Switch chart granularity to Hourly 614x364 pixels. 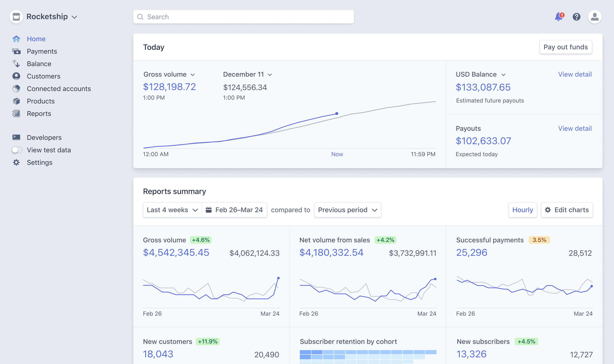pyautogui.click(x=523, y=210)
